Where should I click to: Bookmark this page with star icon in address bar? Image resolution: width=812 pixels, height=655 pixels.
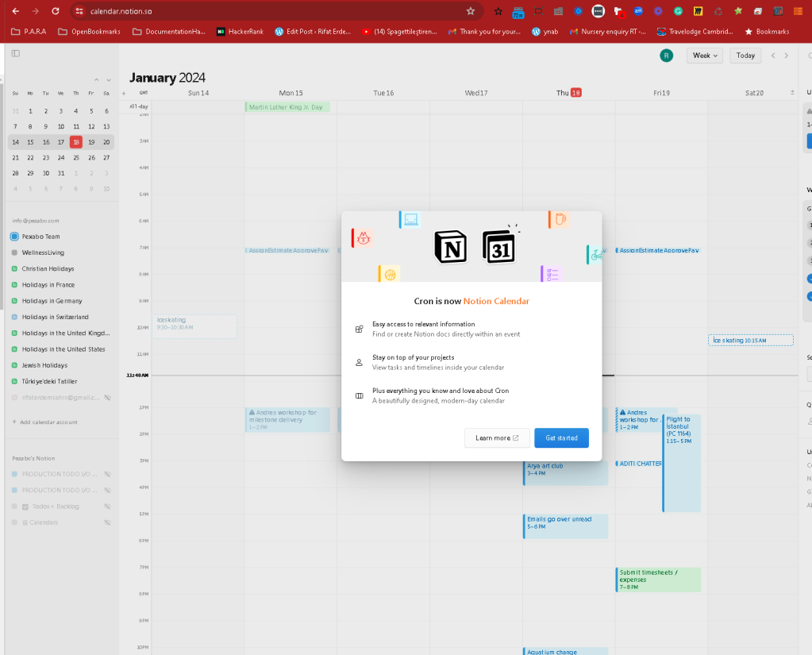click(x=470, y=11)
